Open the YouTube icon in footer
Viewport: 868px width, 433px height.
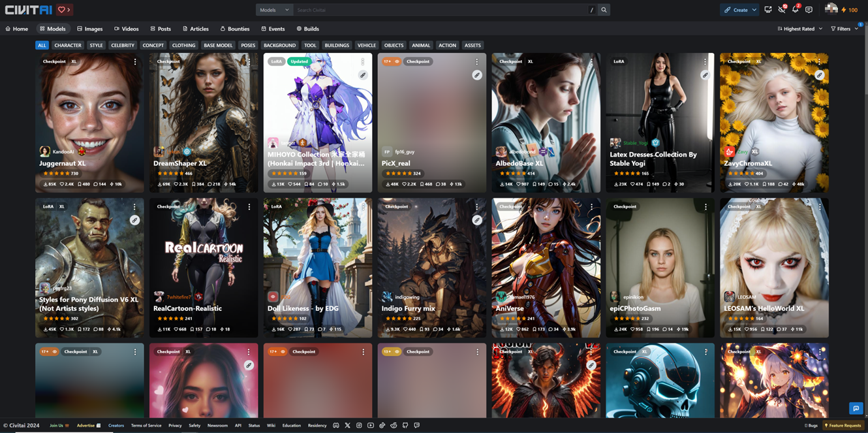pos(371,425)
